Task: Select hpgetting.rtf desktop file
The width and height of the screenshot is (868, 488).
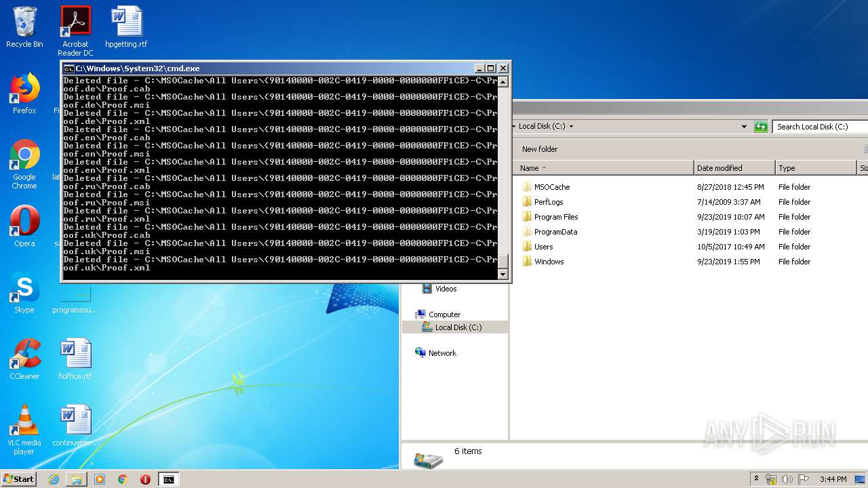Action: click(x=126, y=27)
